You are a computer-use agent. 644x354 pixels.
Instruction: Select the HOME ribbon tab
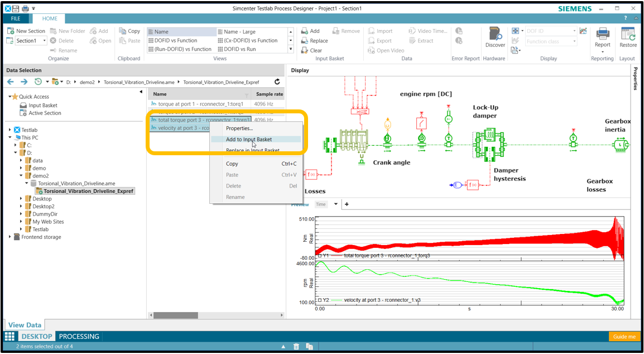click(x=50, y=18)
